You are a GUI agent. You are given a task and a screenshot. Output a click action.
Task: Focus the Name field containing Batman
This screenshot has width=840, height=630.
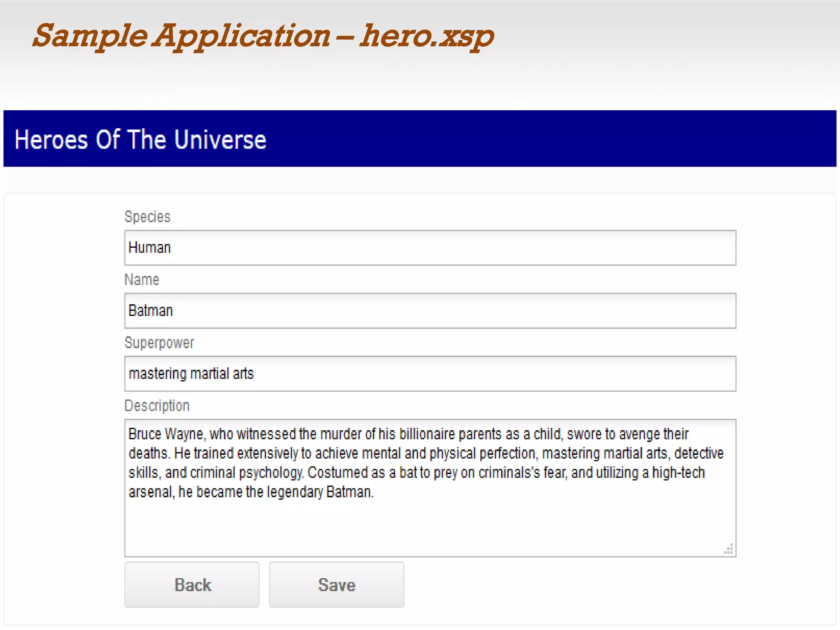click(430, 310)
